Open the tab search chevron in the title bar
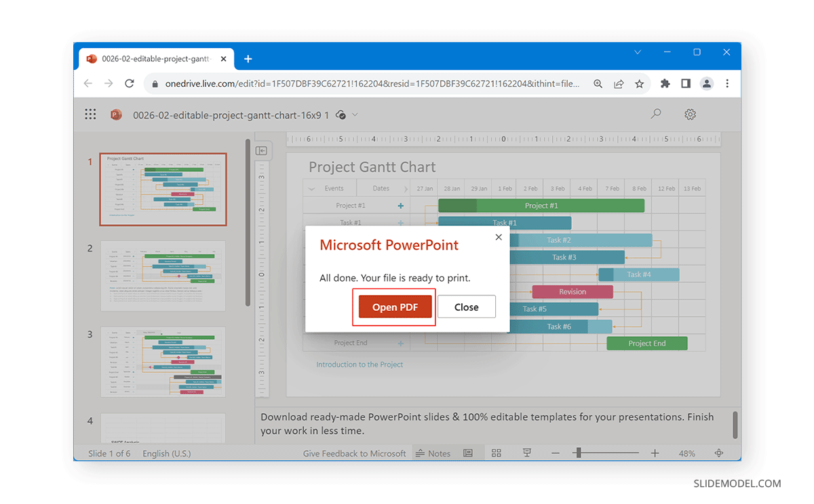The width and height of the screenshot is (814, 504). click(638, 52)
